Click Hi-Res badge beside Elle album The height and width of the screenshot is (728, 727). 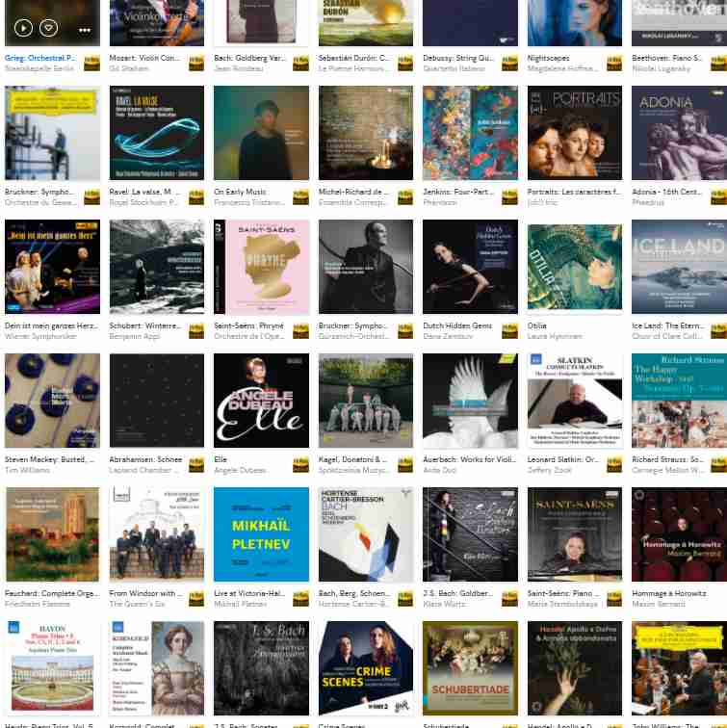coord(300,465)
